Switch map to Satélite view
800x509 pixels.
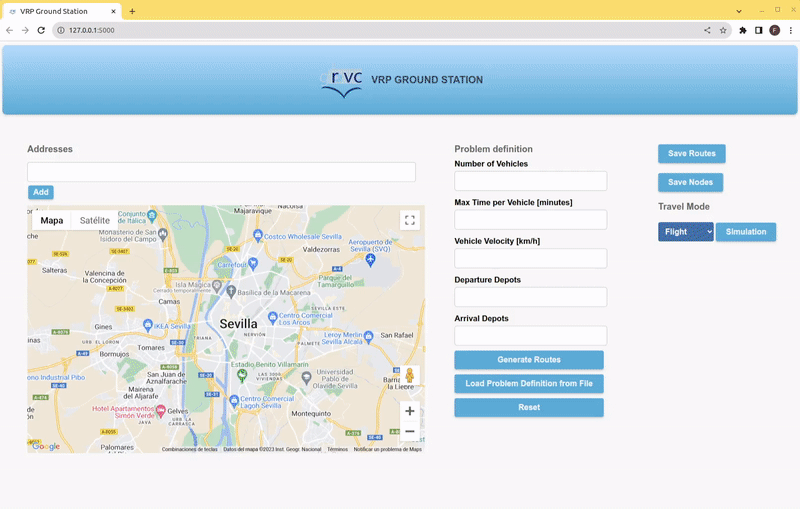point(94,220)
